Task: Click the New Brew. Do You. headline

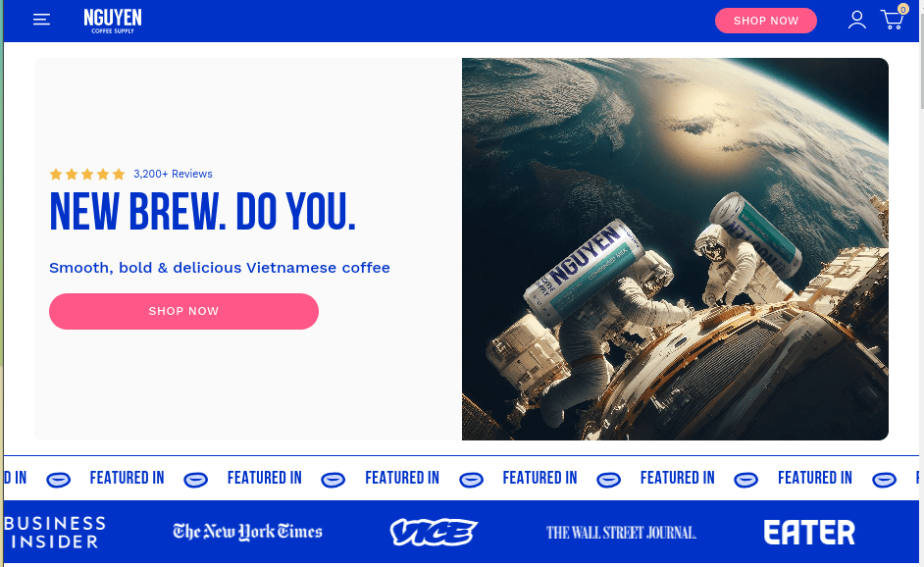Action: pos(203,211)
